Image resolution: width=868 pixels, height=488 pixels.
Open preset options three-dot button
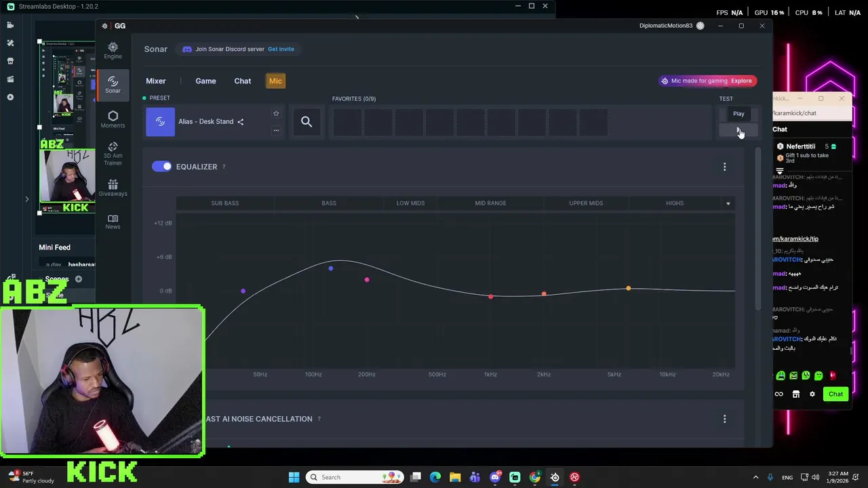276,130
